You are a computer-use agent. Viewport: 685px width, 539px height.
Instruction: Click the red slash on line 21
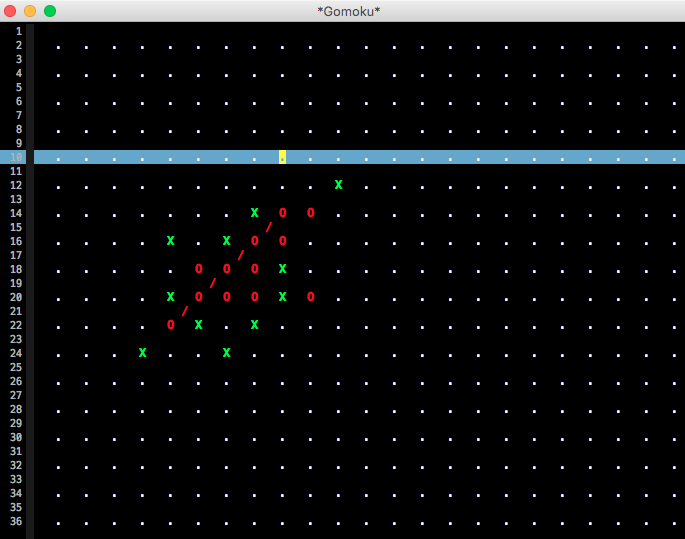[x=185, y=311]
